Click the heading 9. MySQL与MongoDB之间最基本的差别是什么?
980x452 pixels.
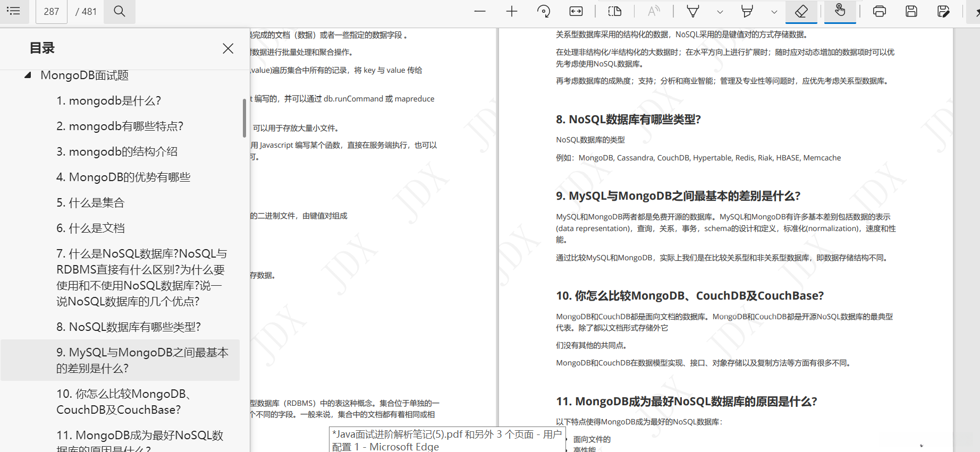pos(678,195)
